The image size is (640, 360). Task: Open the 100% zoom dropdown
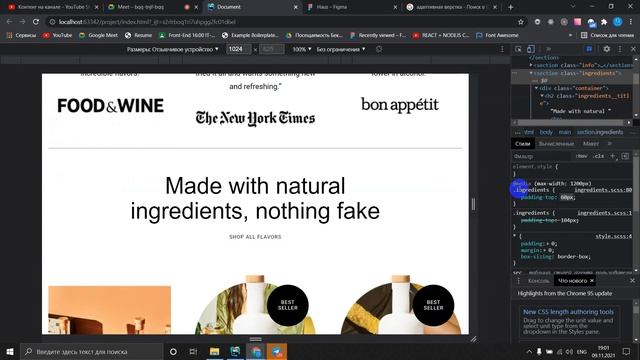(x=302, y=49)
